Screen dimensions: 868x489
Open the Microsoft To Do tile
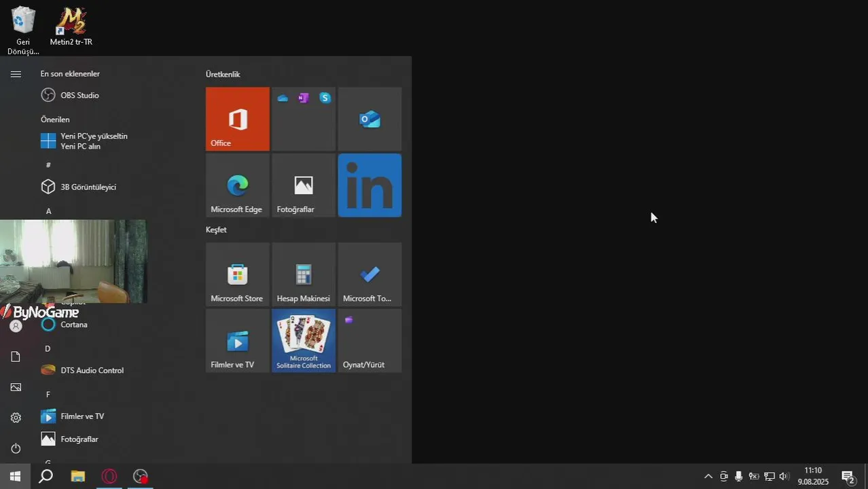pyautogui.click(x=369, y=274)
